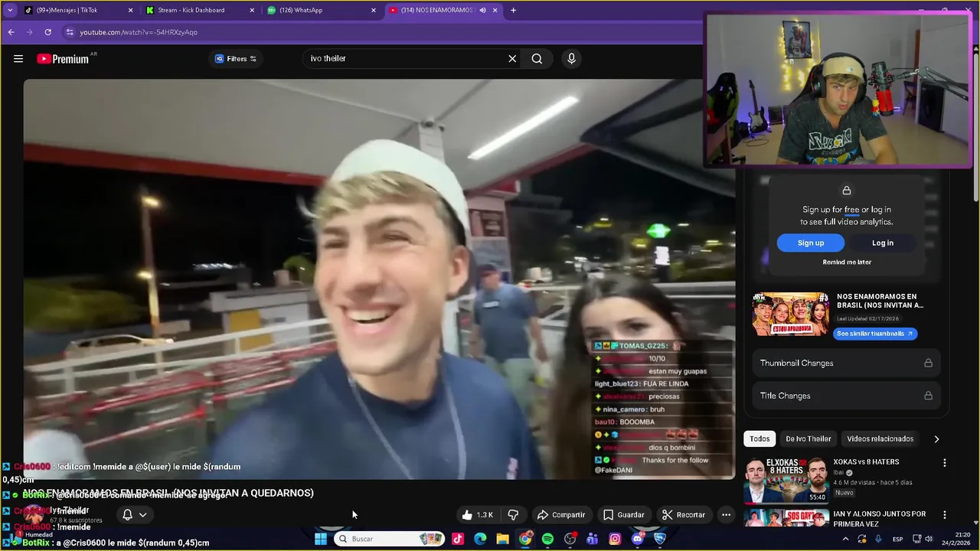Open more video actions menu
The image size is (980, 551).
726,515
